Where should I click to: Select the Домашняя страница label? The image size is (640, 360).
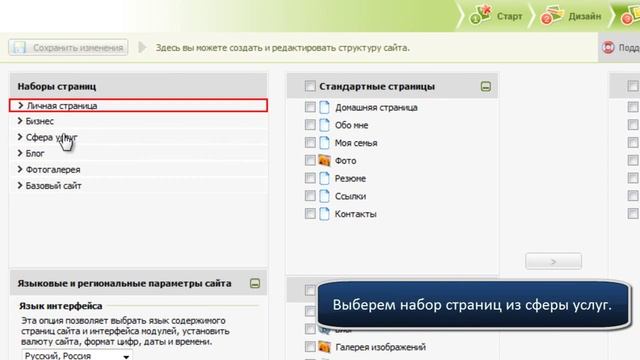(x=376, y=107)
